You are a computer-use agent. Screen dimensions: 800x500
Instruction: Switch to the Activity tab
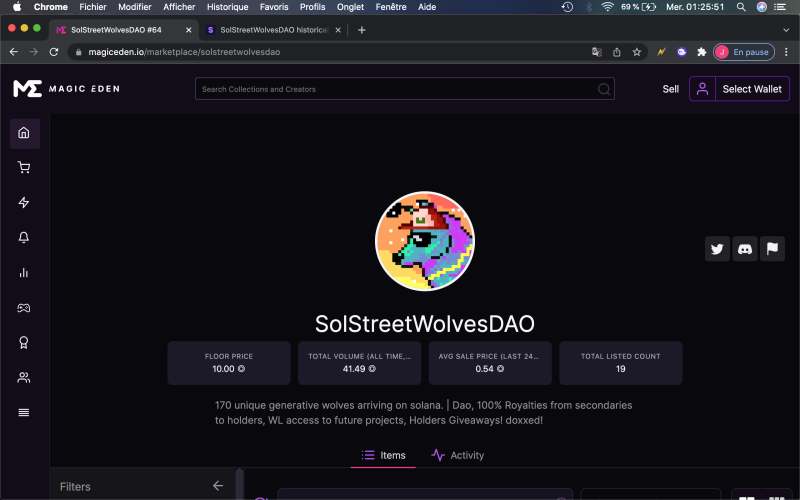point(458,455)
